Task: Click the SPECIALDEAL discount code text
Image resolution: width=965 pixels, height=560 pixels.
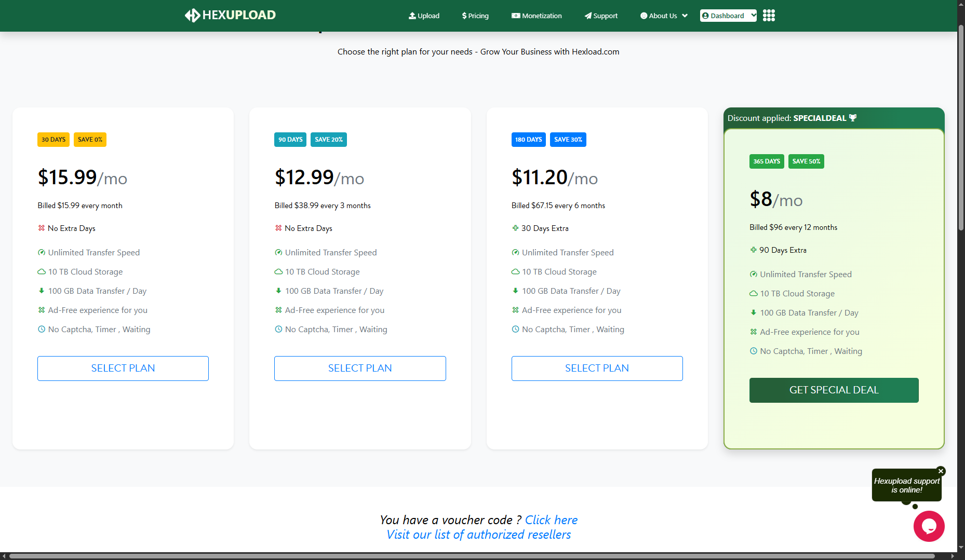Action: (820, 118)
